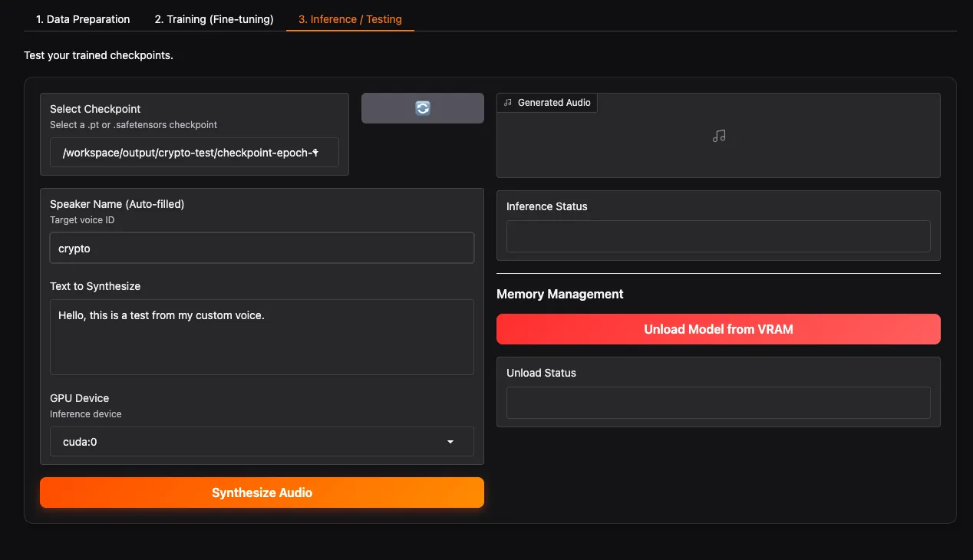
Task: Click the Memory Management heading
Action: coord(559,294)
